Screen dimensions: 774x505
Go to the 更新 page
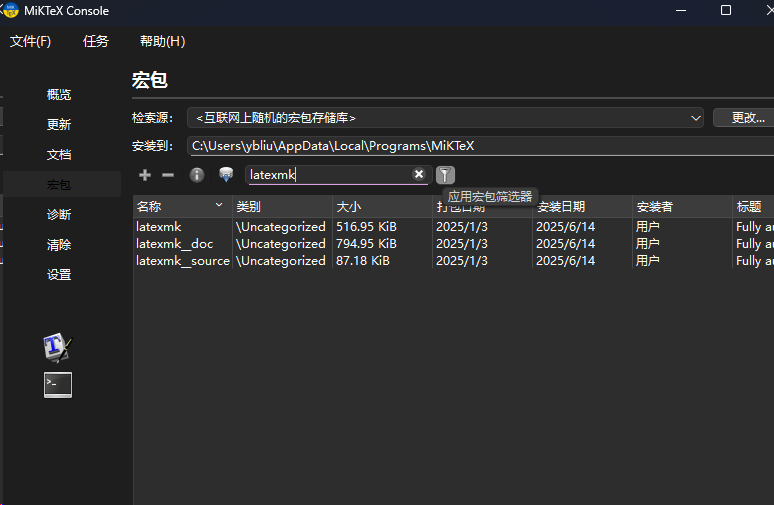(59, 124)
